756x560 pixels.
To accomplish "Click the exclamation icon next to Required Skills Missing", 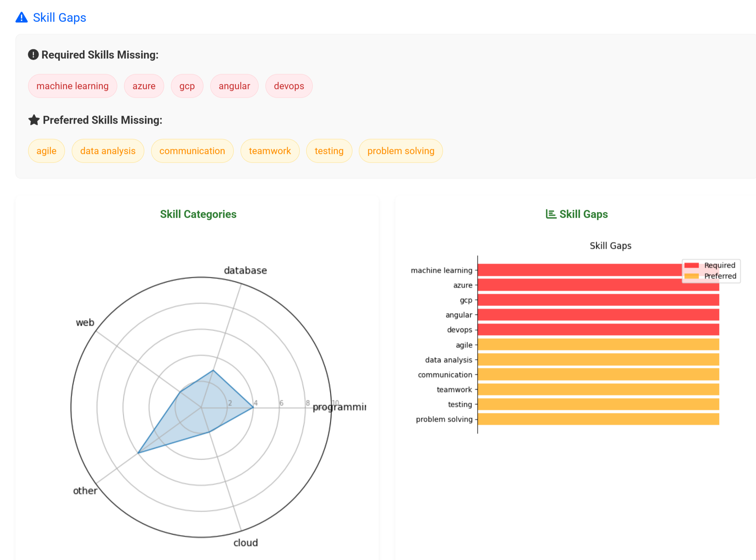I will (x=33, y=54).
